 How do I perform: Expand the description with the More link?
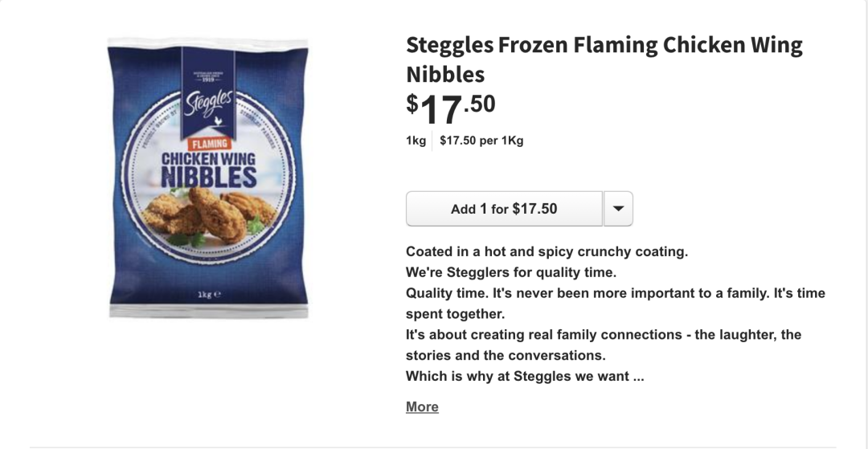(422, 407)
